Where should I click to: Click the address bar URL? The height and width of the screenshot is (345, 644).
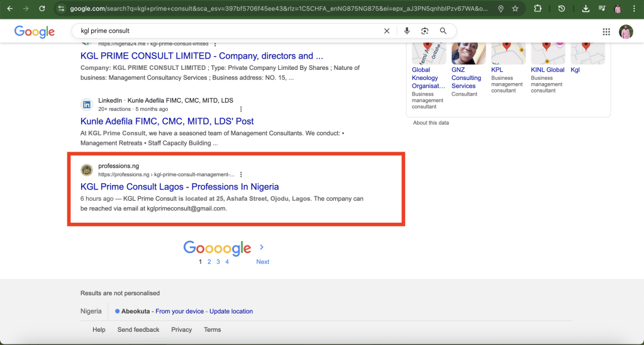click(x=279, y=9)
